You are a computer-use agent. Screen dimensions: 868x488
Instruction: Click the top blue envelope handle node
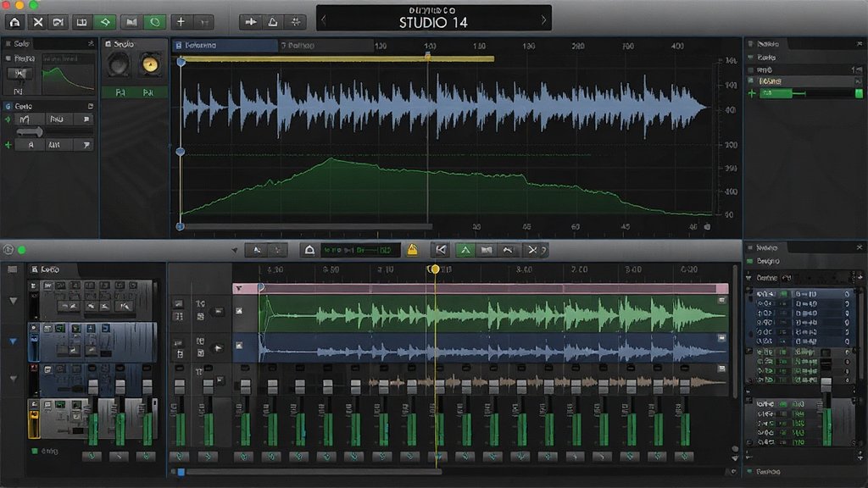(x=181, y=63)
